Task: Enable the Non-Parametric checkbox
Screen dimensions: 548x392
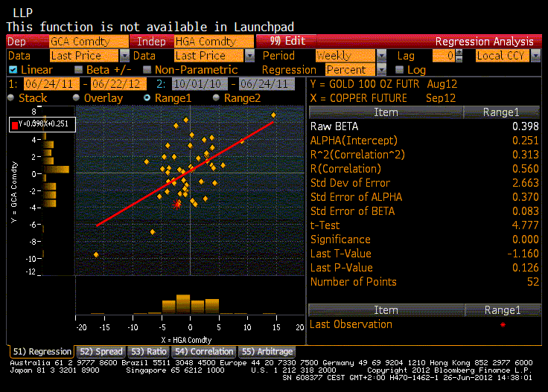Action: click(x=147, y=70)
